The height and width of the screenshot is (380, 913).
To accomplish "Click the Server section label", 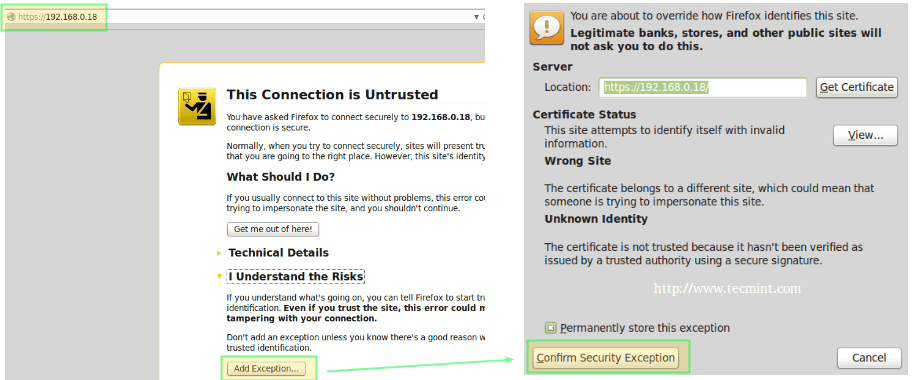I will [x=553, y=67].
